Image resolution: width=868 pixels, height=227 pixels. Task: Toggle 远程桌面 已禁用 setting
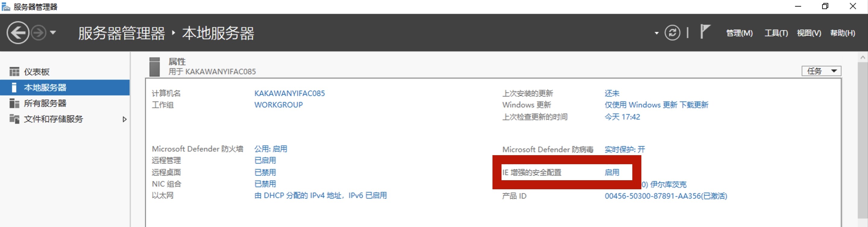coord(265,172)
